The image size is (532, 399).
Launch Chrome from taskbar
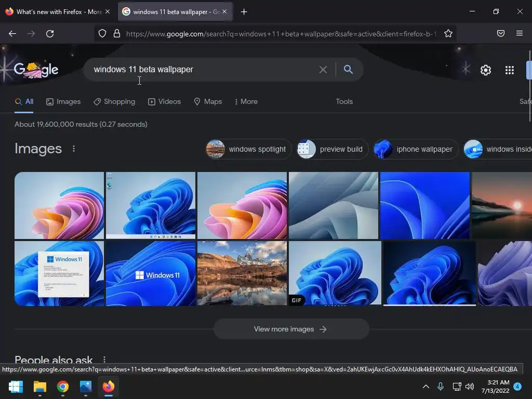tap(63, 387)
